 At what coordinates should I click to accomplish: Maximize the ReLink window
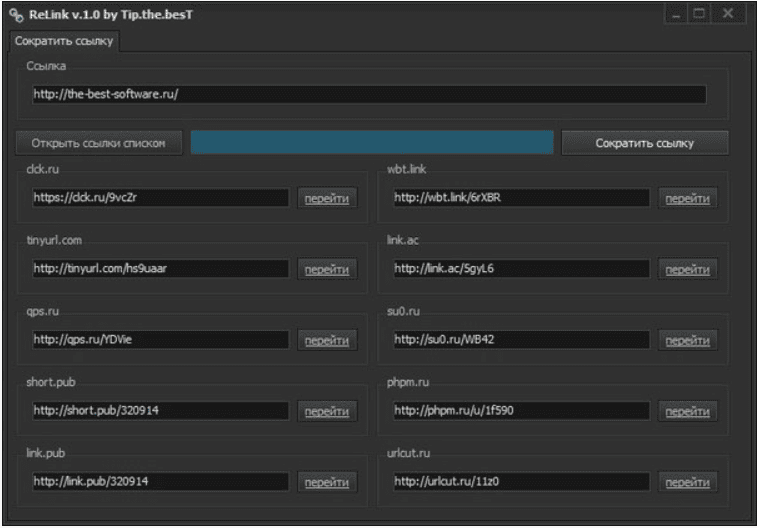pyautogui.click(x=699, y=14)
